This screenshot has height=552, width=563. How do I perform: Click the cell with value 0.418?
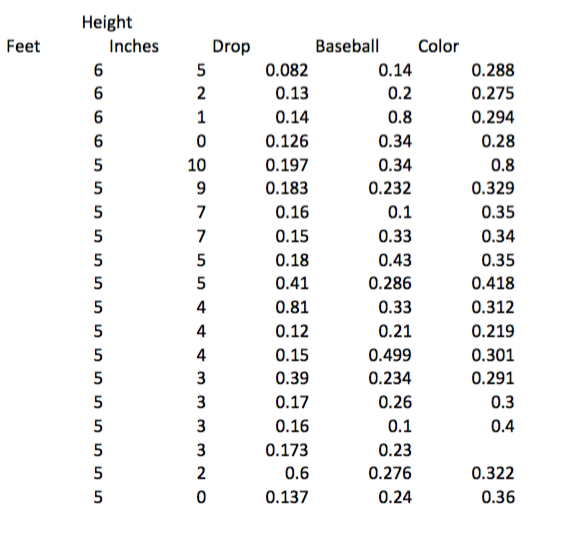(493, 283)
